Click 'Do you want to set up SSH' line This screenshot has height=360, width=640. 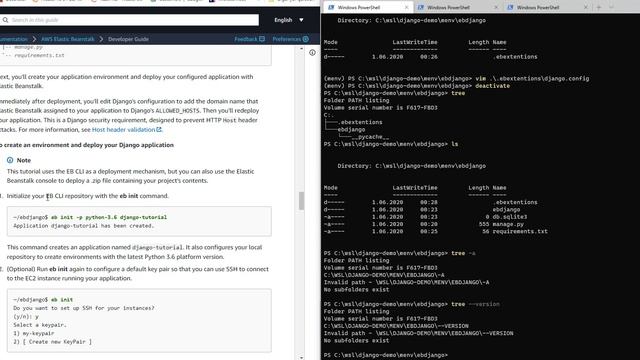point(84,309)
